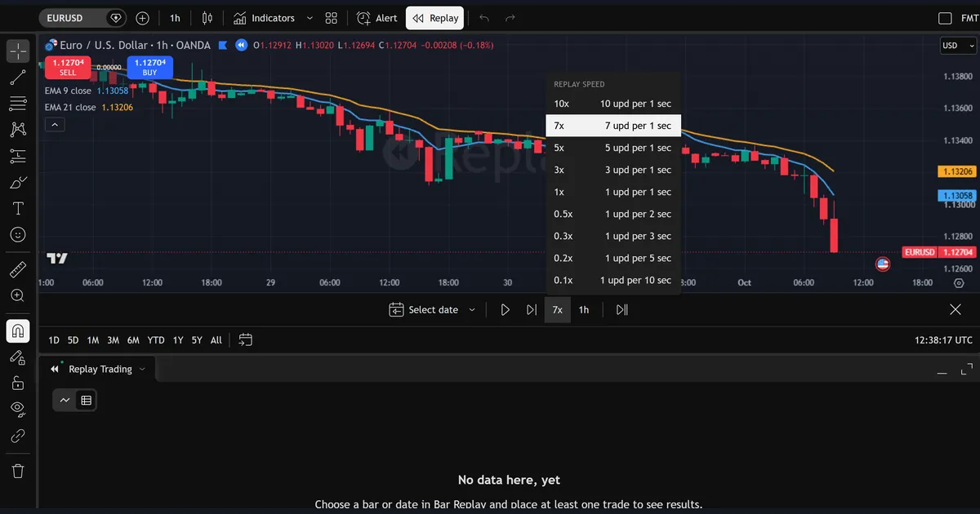Expand the Indicators favorites dropdown arrow
Image resolution: width=980 pixels, height=514 pixels.
tap(310, 18)
